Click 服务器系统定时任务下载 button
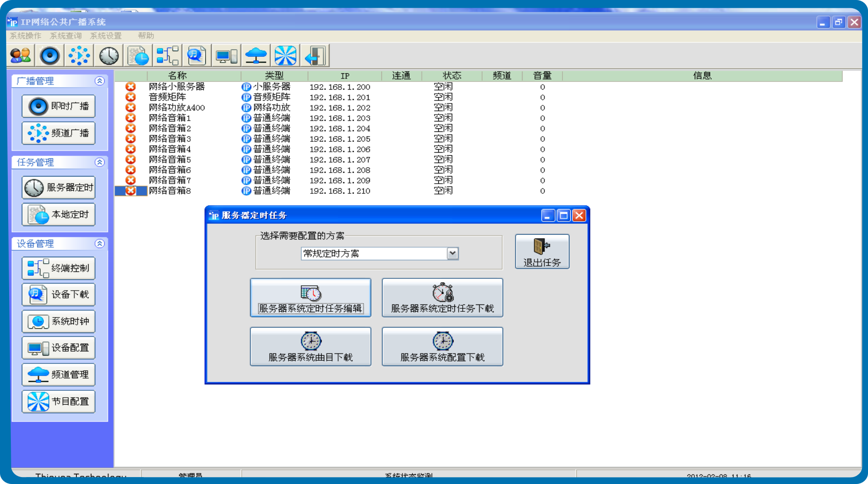Viewport: 868px width, 484px height. point(442,298)
